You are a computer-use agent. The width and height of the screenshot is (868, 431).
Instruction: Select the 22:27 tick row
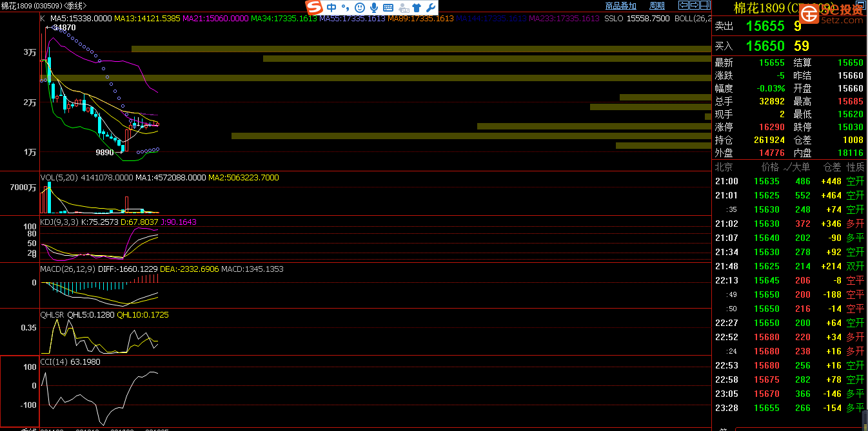pyautogui.click(x=790, y=323)
